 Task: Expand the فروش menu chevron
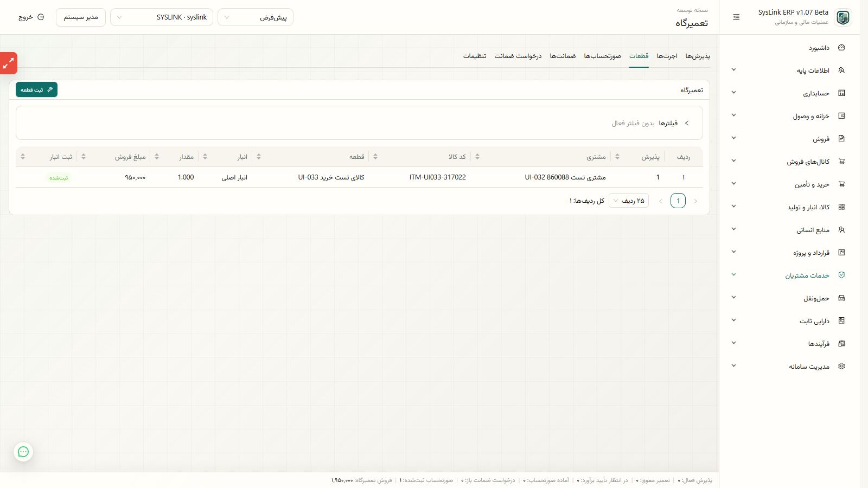733,138
